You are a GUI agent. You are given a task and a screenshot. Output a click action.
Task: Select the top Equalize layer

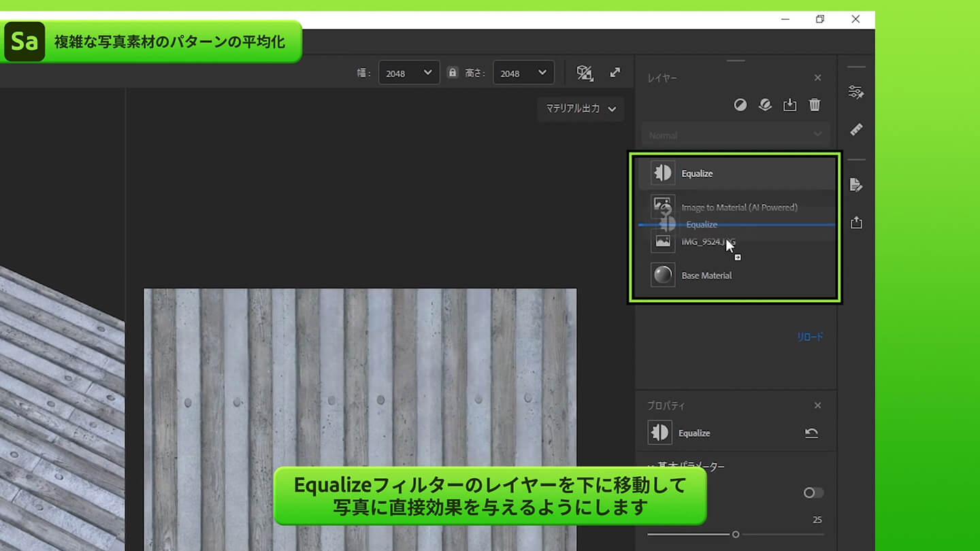[x=736, y=173]
